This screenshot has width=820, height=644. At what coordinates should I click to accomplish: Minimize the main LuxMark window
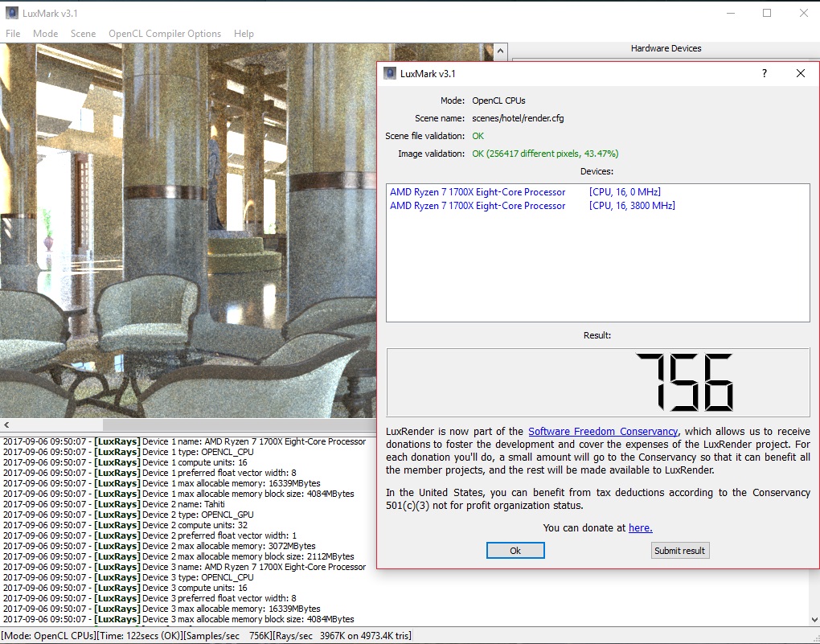(731, 13)
